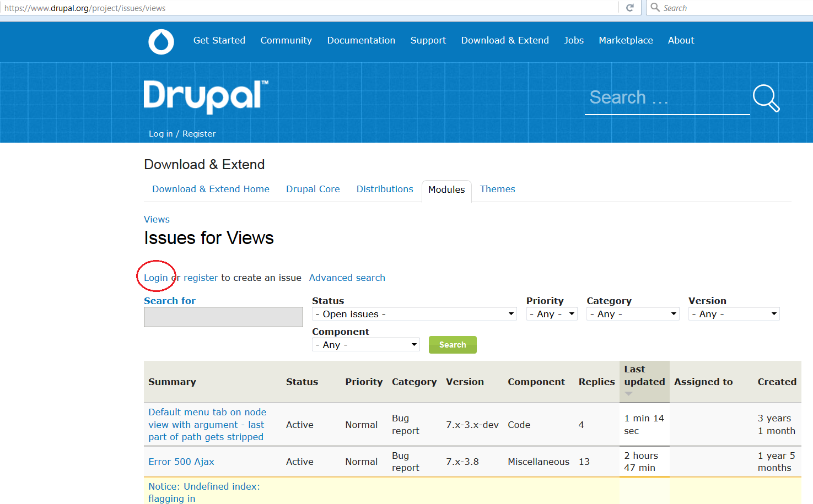Focus the site Search input in header
Viewport: 813px width, 504px height.
click(x=667, y=98)
